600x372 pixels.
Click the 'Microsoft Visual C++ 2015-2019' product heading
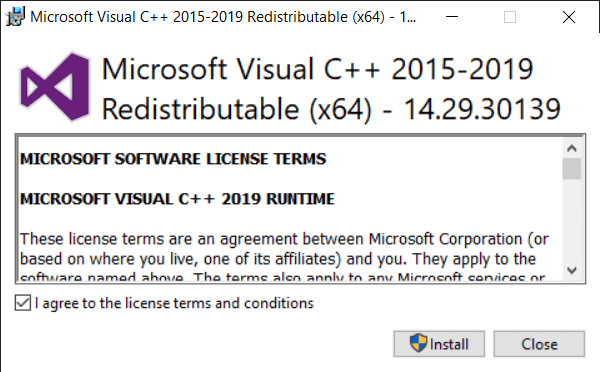tap(317, 69)
